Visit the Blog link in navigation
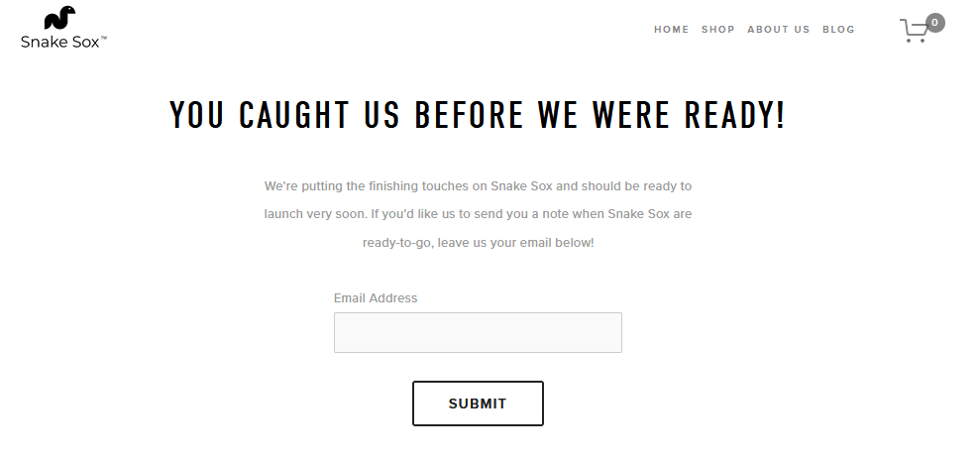This screenshot has width=980, height=461. click(x=838, y=30)
